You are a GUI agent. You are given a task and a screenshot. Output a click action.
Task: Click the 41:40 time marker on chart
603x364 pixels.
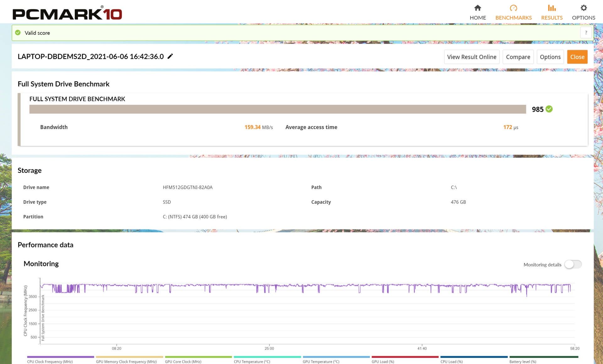tap(422, 348)
